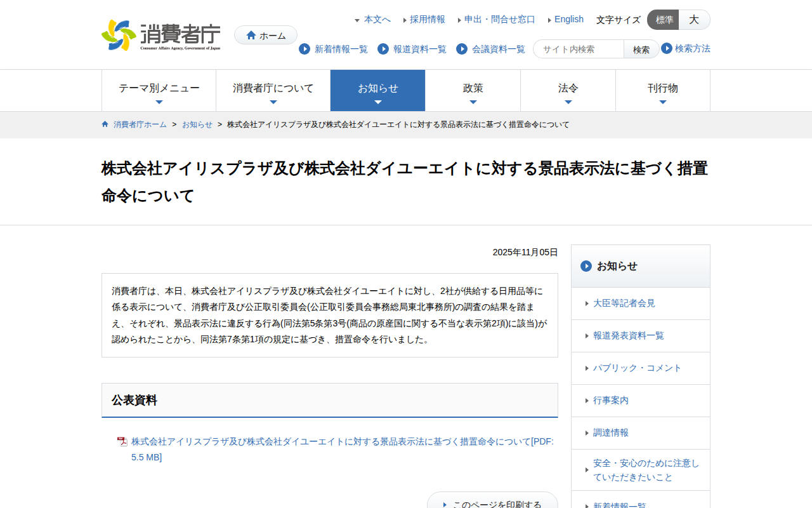
Task: Click the arrow icon beside 新着情報一覧
Action: click(304, 49)
